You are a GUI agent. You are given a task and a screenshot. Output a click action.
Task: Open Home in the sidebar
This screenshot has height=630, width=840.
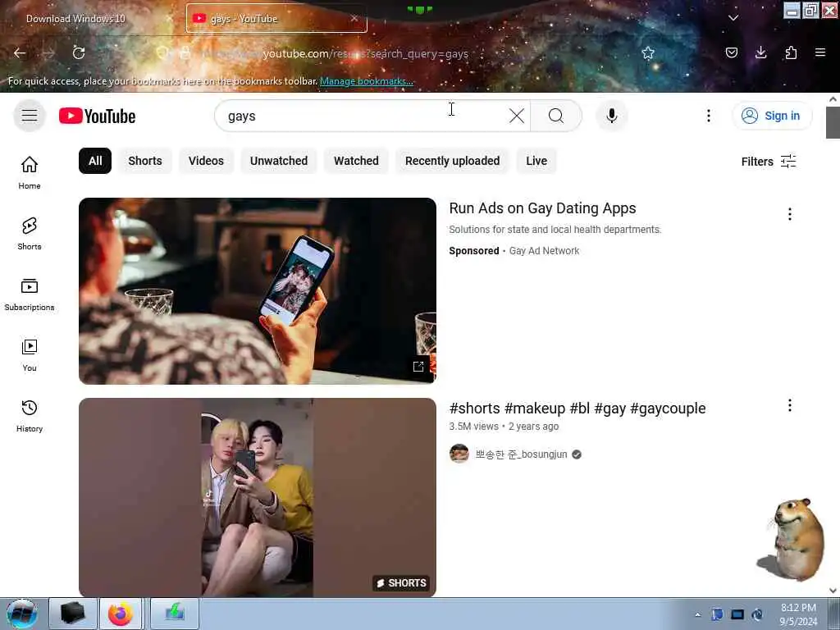pyautogui.click(x=30, y=172)
